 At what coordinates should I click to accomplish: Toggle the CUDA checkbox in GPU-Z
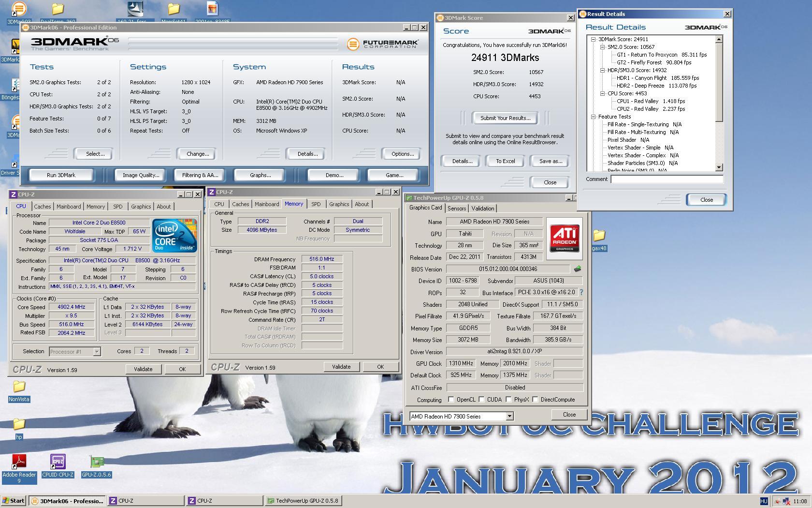coord(481,400)
